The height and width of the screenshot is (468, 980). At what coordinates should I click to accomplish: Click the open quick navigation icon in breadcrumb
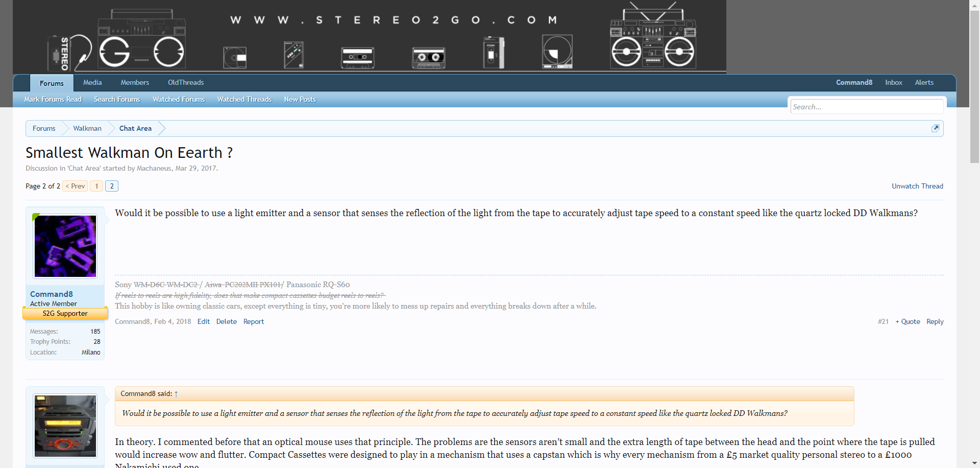click(935, 128)
